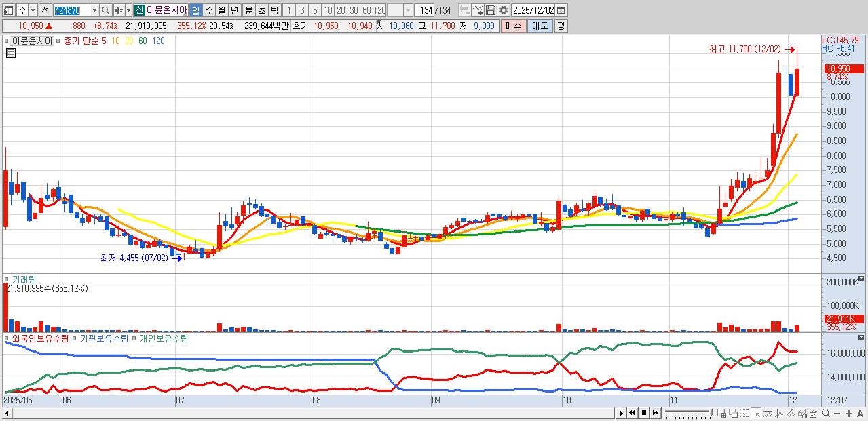Select the 10 interval button
The width and height of the screenshot is (868, 421).
coord(328,10)
